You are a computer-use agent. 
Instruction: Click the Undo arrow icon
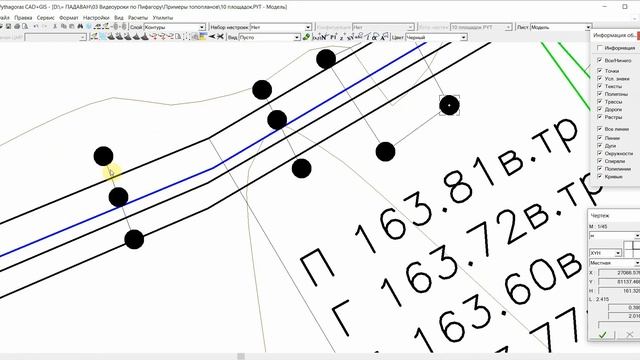(36, 27)
